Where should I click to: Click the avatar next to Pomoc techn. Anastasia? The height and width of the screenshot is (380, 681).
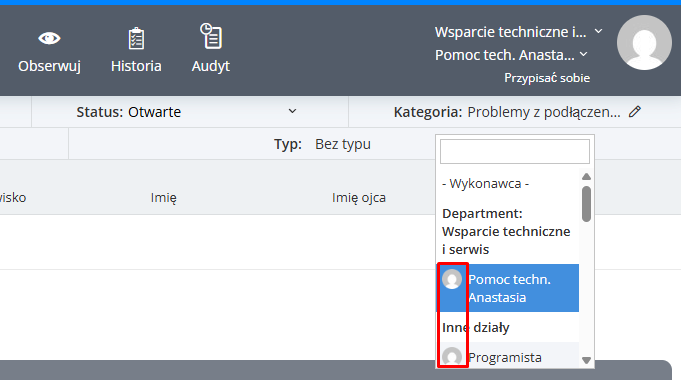tap(452, 279)
